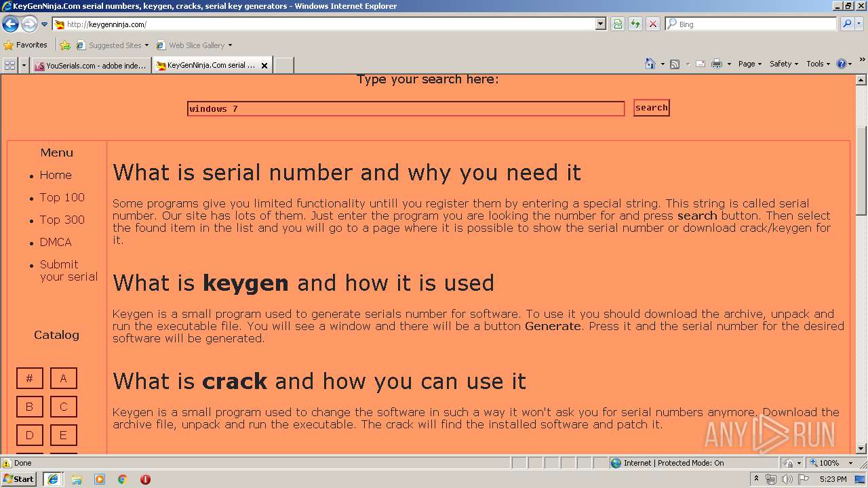Click the browser Forward arrow button

tap(29, 24)
